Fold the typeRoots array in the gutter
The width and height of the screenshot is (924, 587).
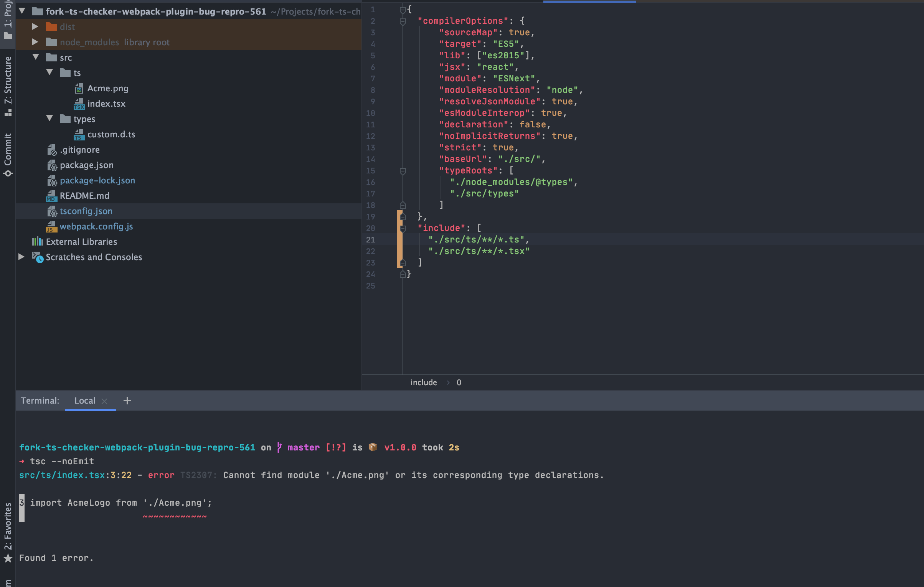403,171
